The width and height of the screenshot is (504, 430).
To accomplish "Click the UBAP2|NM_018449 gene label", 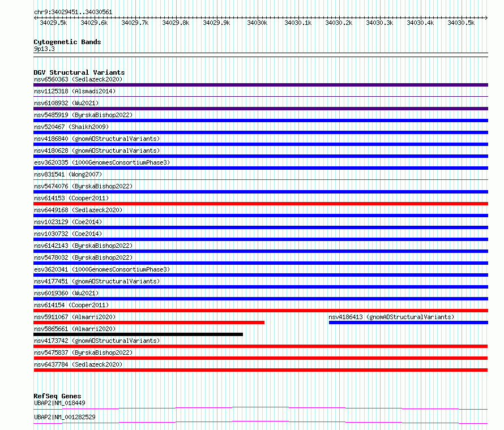I will click(59, 403).
